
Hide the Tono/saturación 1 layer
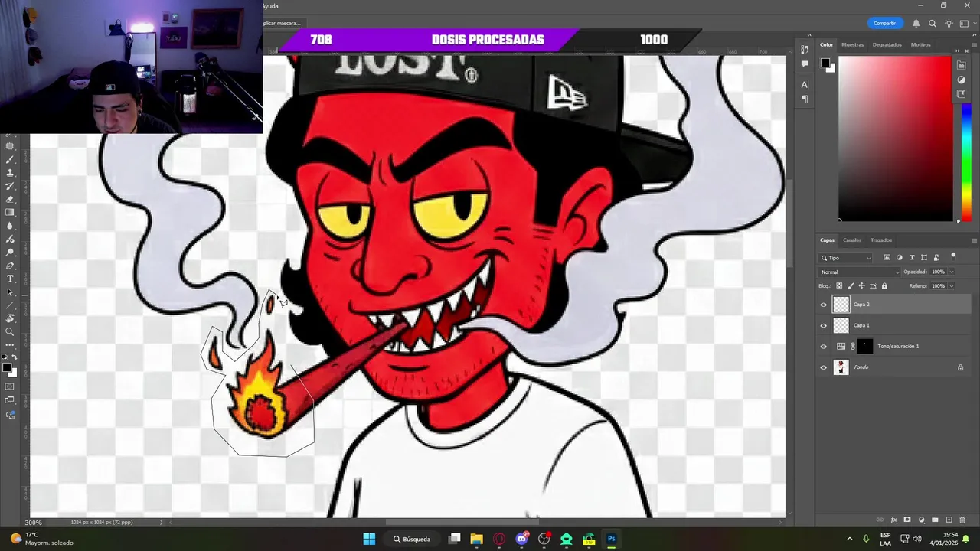(x=824, y=347)
